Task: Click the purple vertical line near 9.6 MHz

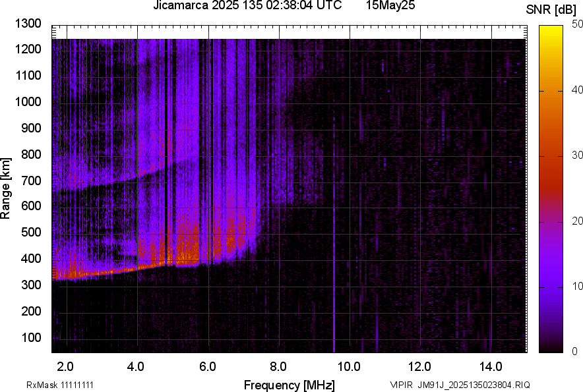Action: (334, 296)
